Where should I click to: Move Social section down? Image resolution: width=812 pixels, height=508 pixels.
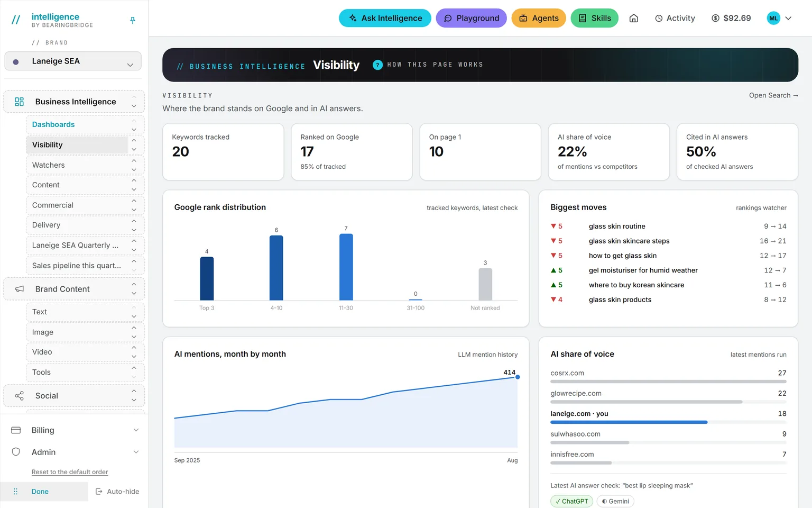point(134,401)
